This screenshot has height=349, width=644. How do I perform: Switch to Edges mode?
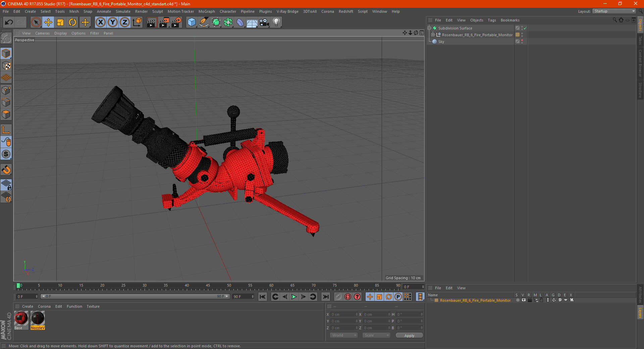point(6,102)
